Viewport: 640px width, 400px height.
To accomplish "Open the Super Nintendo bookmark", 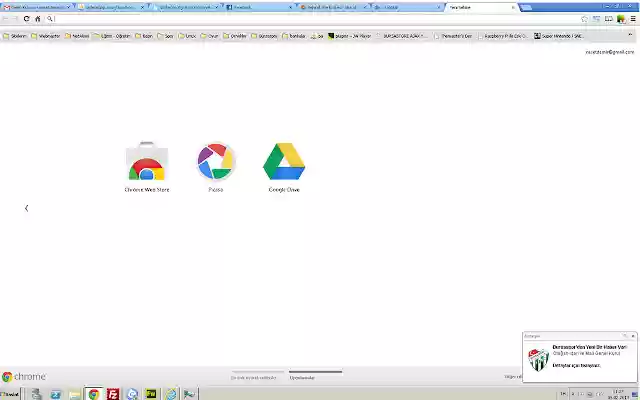I will [558, 36].
